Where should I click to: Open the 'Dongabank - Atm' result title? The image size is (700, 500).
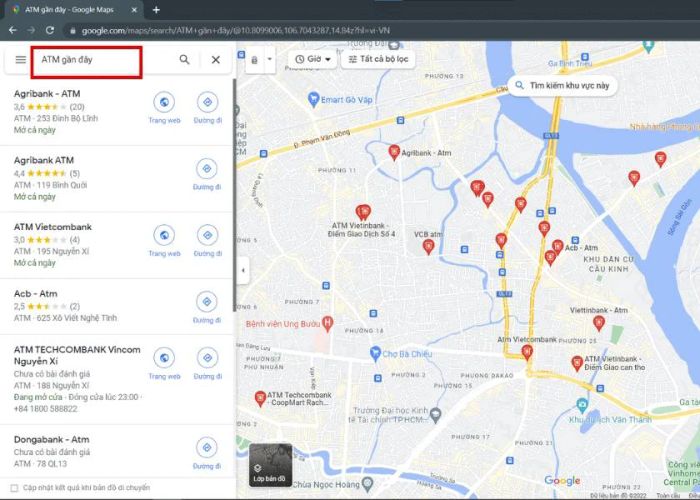click(x=51, y=439)
